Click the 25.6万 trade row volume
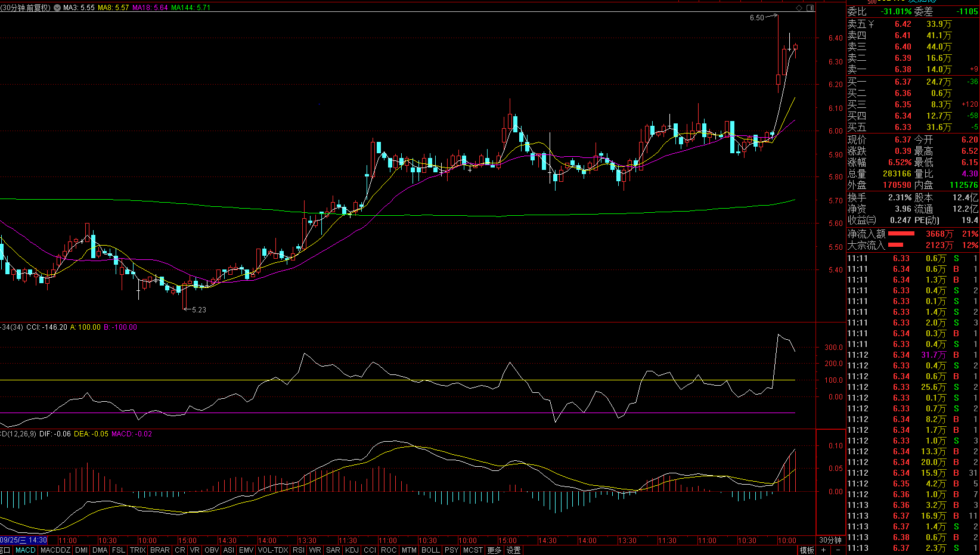The image size is (980, 555). [x=933, y=387]
